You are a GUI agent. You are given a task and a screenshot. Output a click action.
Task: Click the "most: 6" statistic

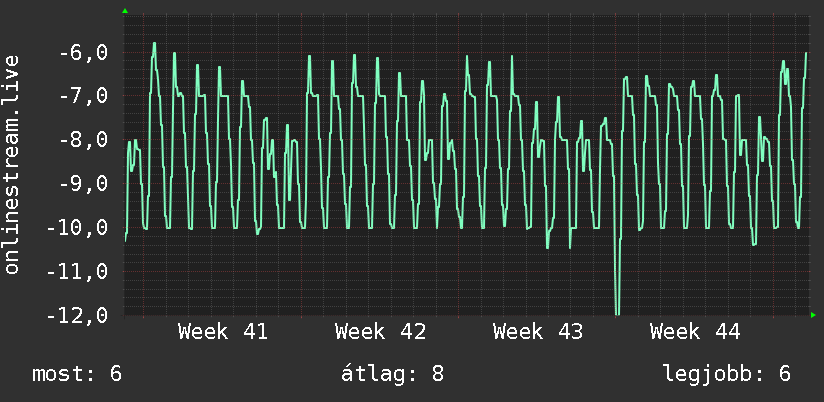pos(77,374)
